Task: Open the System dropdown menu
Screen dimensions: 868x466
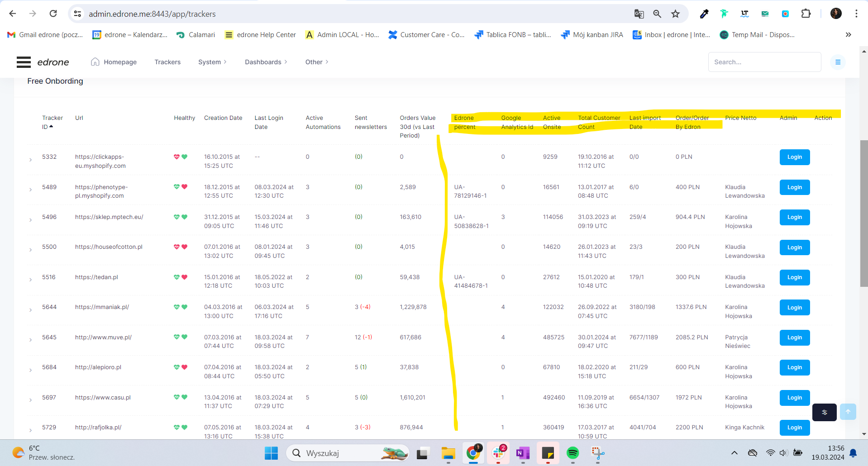Action: click(x=212, y=62)
